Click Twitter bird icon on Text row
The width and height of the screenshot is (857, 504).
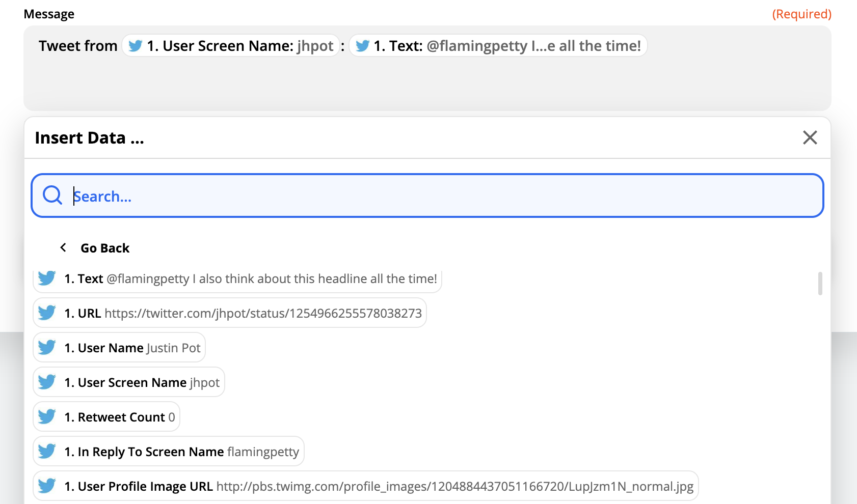click(47, 278)
